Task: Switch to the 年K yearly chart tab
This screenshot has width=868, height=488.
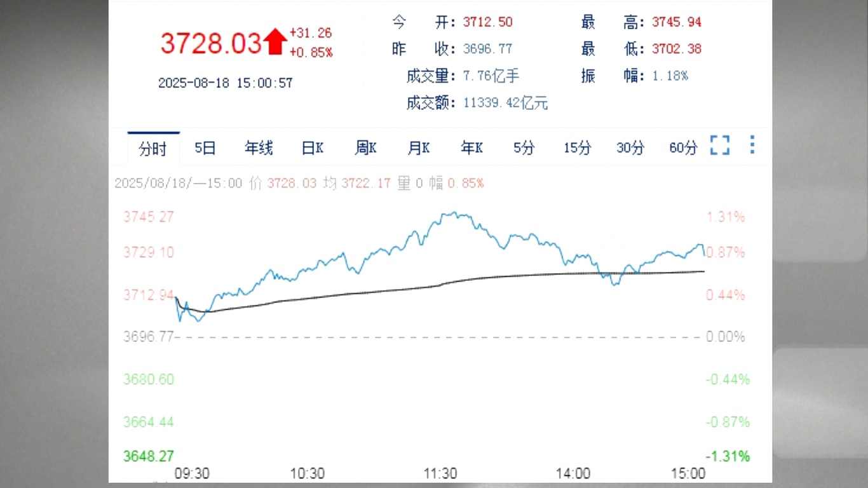Action: click(471, 147)
